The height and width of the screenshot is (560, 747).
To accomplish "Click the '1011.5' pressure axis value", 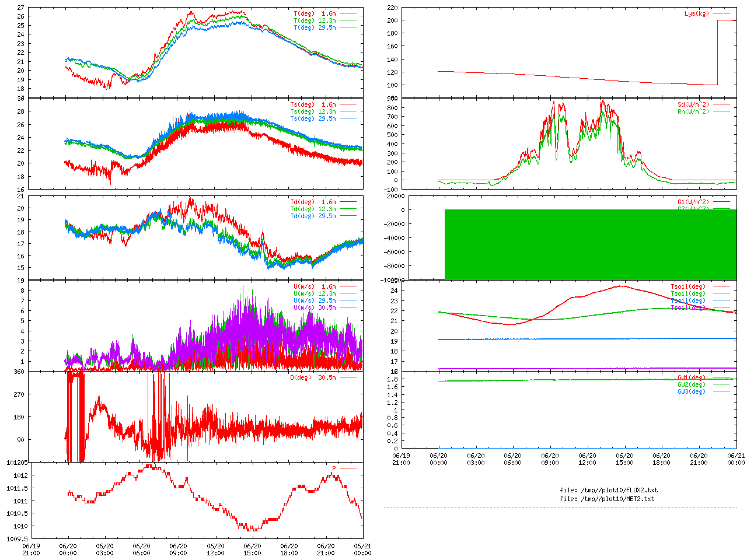I will (18, 488).
